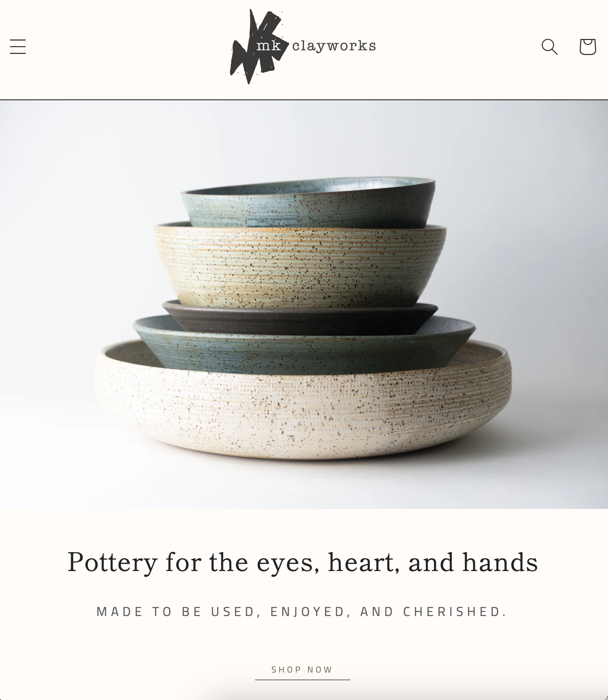Image resolution: width=608 pixels, height=700 pixels.
Task: Click the dark charcoal plate in stack
Action: click(300, 318)
